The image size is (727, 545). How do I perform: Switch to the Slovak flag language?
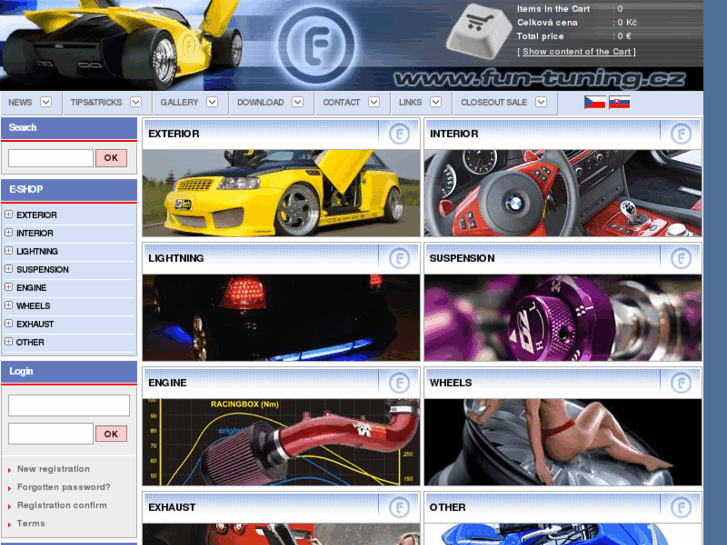(619, 102)
